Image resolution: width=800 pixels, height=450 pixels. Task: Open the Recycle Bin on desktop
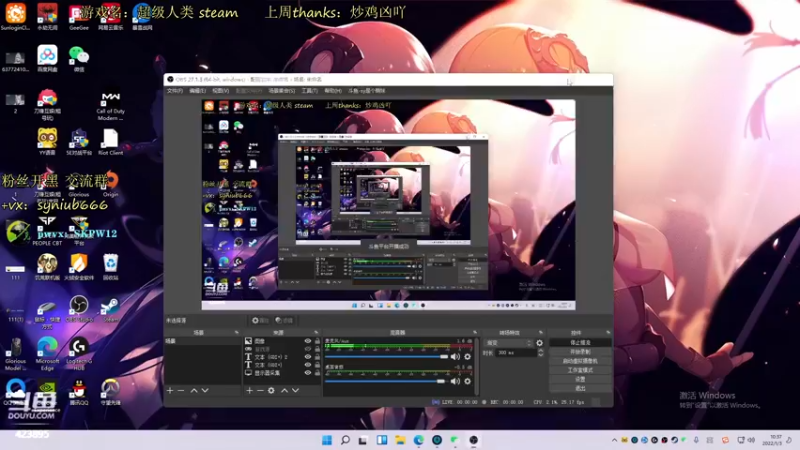coord(110,267)
